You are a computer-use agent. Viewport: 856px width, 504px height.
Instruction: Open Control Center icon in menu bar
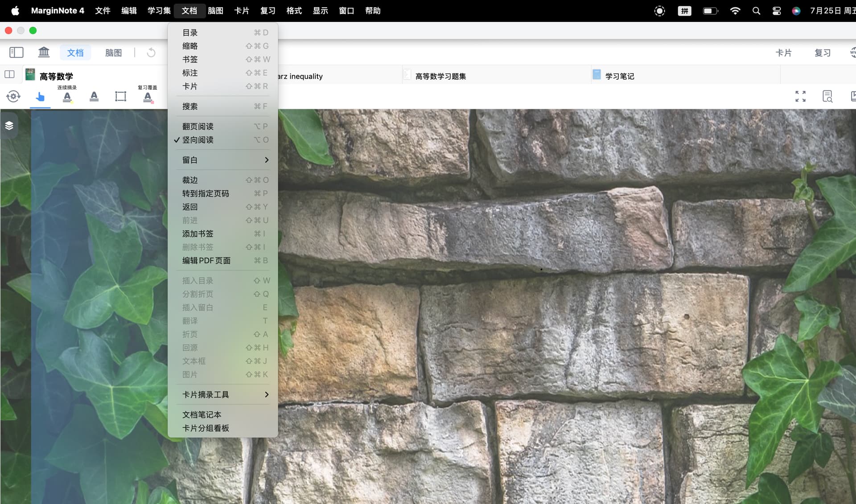(777, 11)
